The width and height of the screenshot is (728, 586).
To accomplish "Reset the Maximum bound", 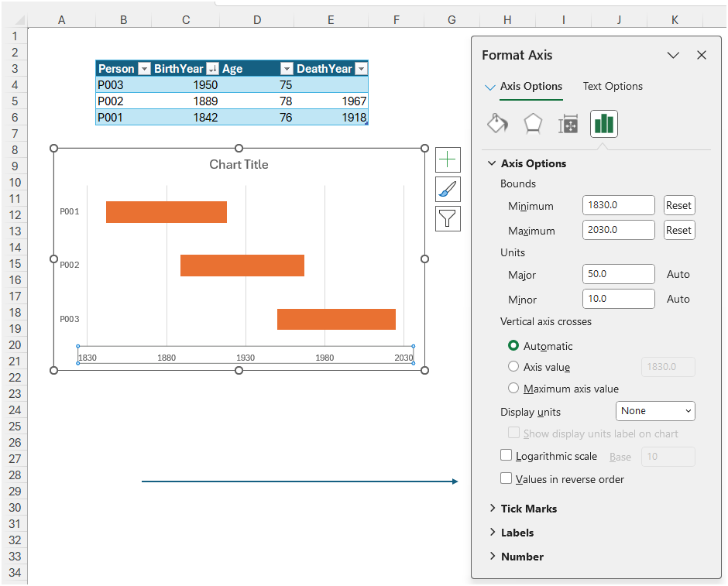I will click(678, 230).
